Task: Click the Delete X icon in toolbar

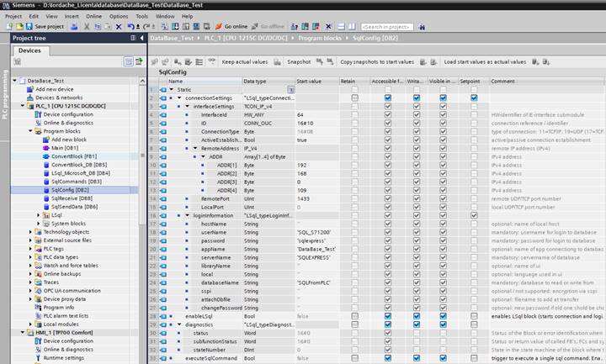Action: (x=119, y=27)
